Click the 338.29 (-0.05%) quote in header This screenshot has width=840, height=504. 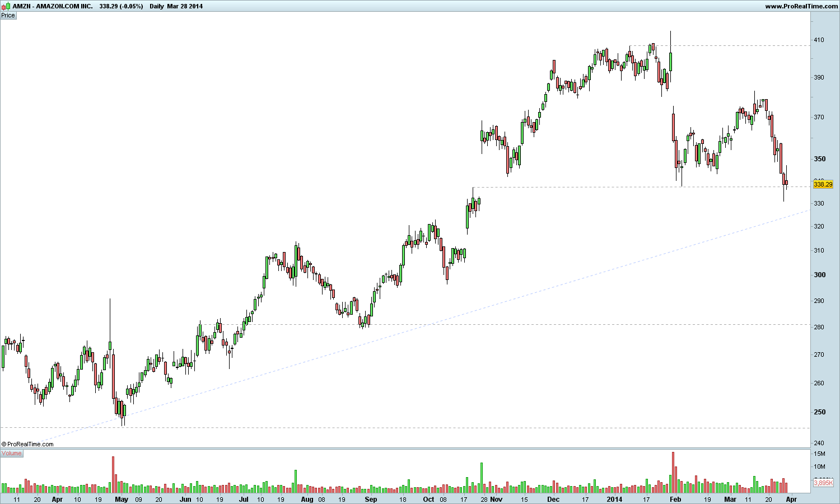tap(121, 6)
